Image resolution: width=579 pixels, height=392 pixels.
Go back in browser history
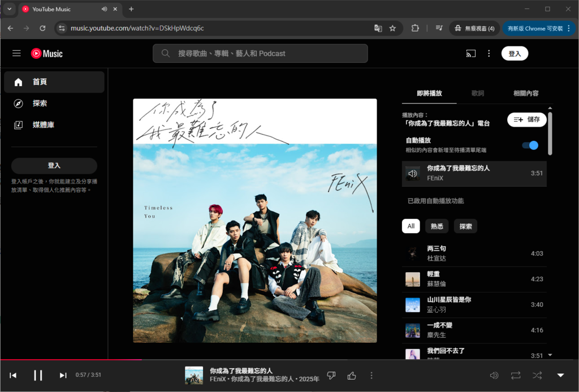pos(10,28)
